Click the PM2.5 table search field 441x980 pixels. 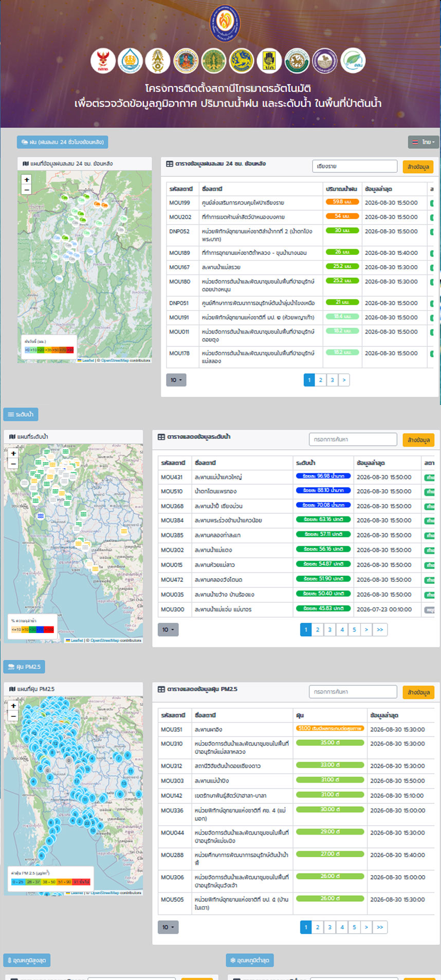coord(353,692)
